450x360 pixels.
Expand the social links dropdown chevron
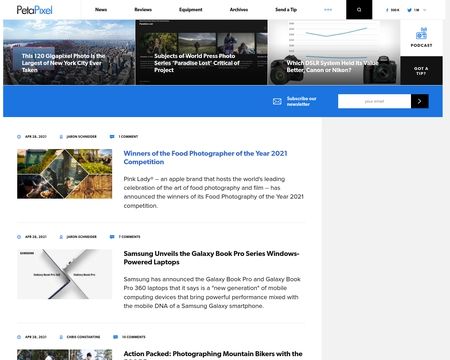click(425, 10)
